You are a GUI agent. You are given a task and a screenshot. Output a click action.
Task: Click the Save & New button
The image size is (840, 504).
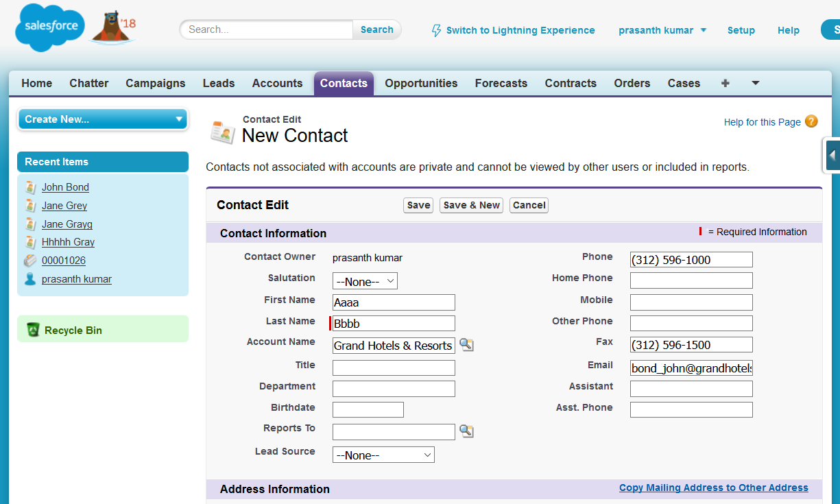click(472, 205)
